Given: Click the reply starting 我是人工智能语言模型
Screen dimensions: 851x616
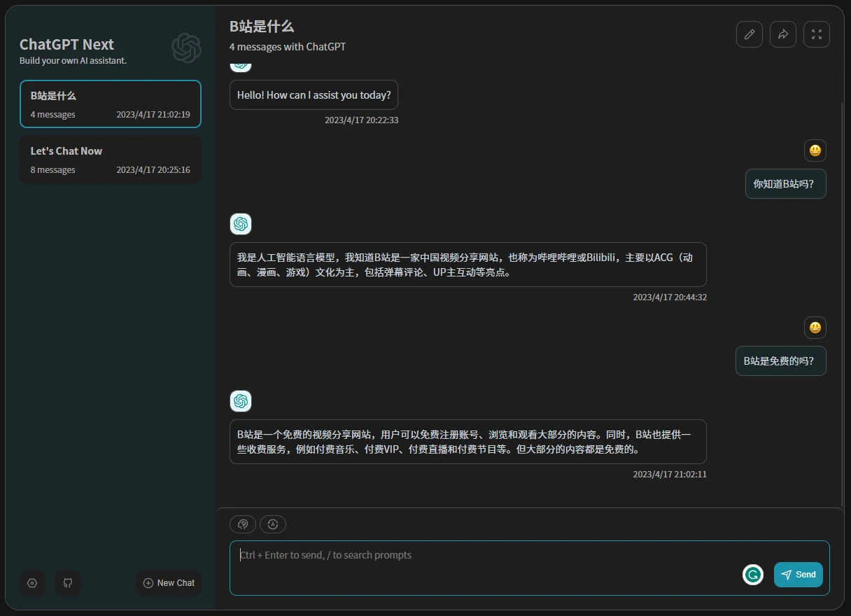Looking at the screenshot, I should tap(468, 265).
